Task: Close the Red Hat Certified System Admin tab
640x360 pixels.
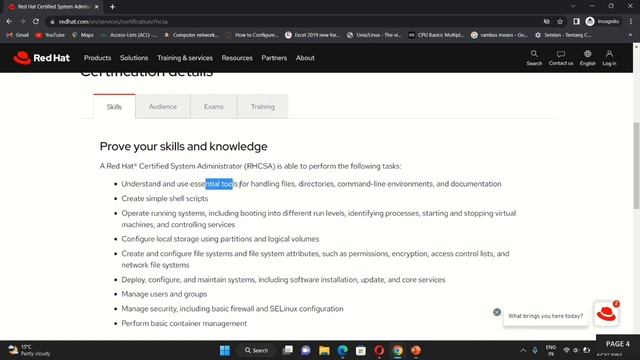Action: point(97,7)
